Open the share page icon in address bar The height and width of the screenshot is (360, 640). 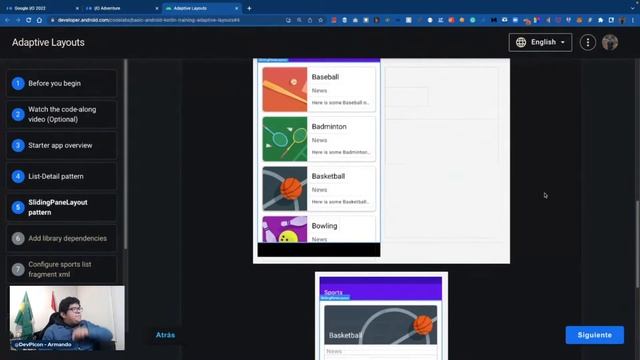click(310, 20)
